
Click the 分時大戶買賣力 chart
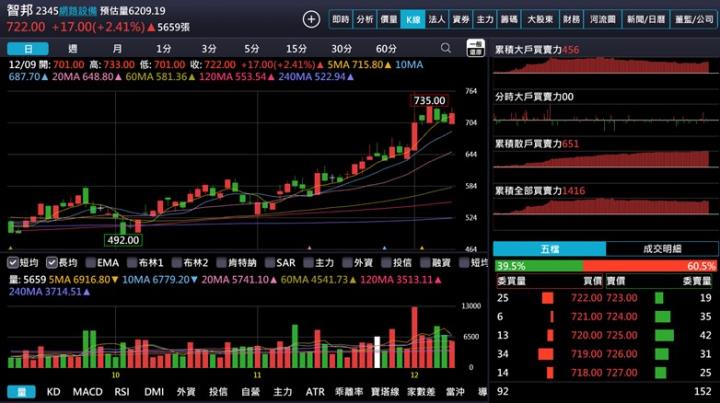pyautogui.click(x=602, y=118)
